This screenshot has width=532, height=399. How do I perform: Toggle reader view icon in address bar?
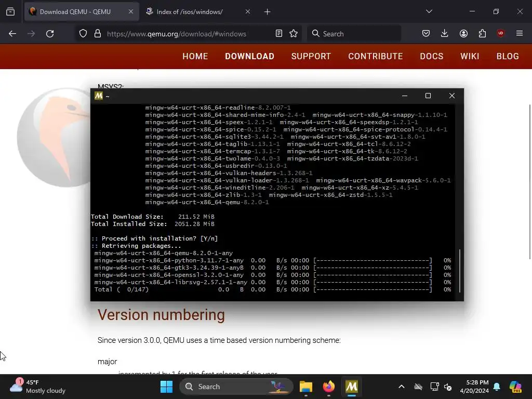click(278, 34)
